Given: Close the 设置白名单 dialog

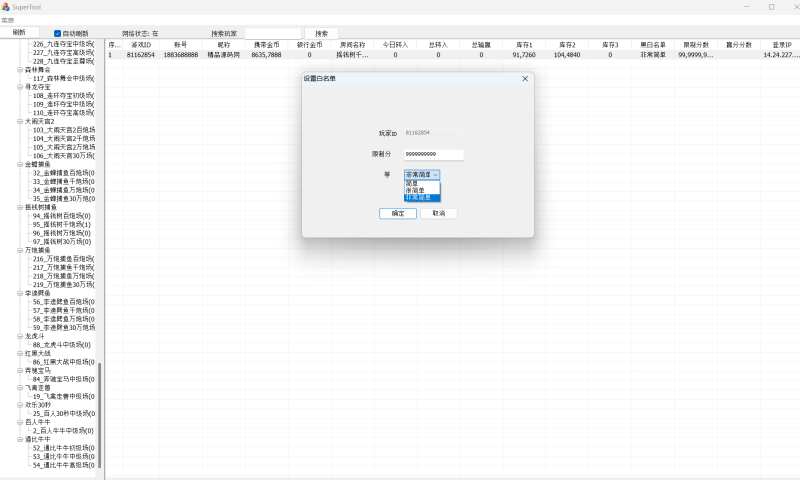Looking at the screenshot, I should [x=525, y=78].
